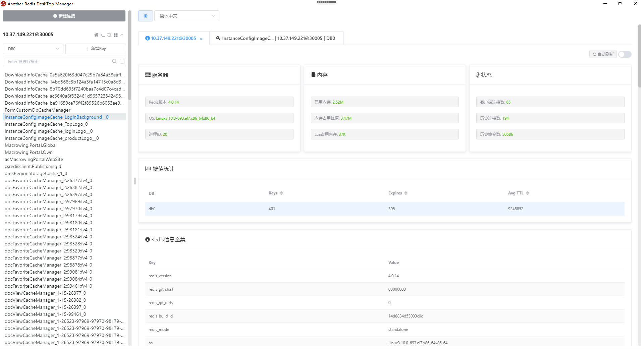Open key csredisclient:Publish:msgid
This screenshot has width=644, height=349.
pos(33,166)
